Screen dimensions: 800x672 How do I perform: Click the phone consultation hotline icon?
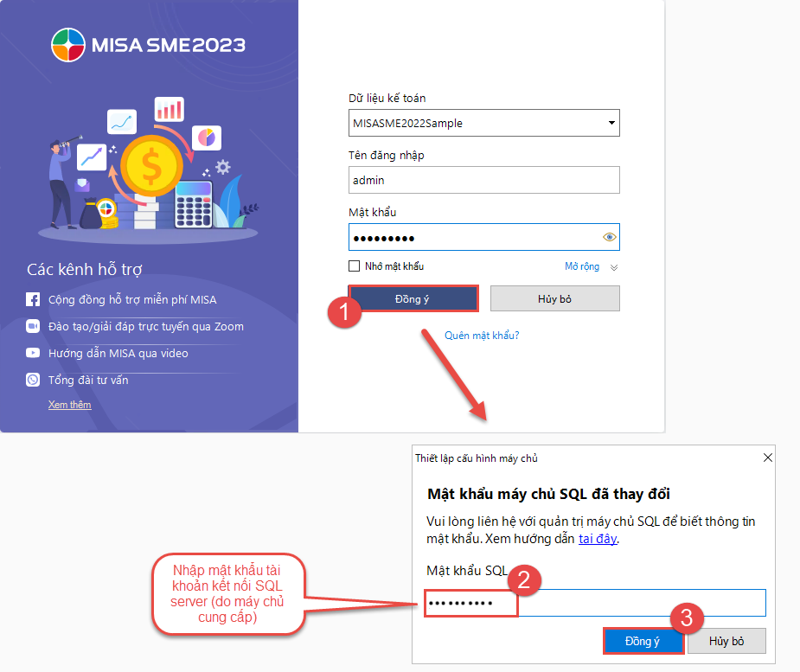click(x=33, y=380)
